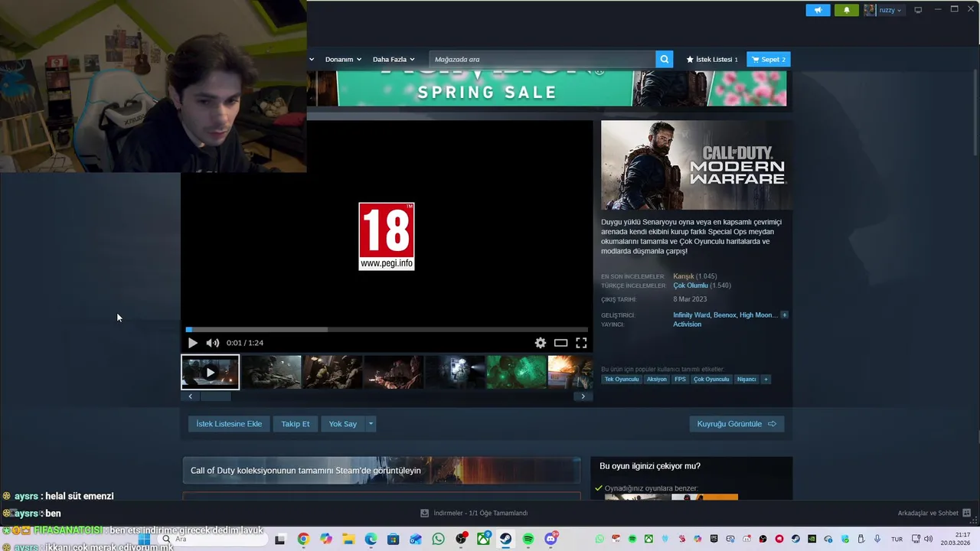Select the Aksiyon tag
Screen dimensions: 980x551
656,379
